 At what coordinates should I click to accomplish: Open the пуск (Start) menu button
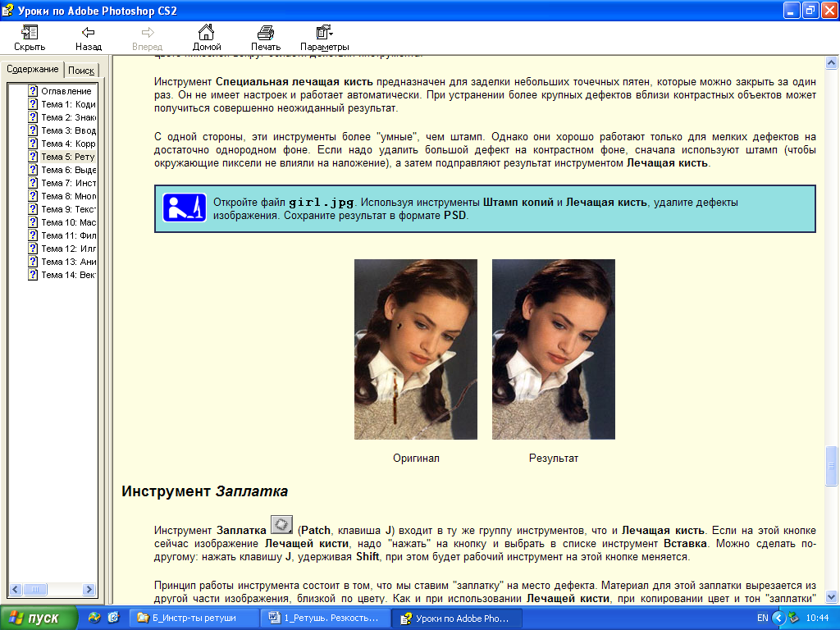click(39, 618)
